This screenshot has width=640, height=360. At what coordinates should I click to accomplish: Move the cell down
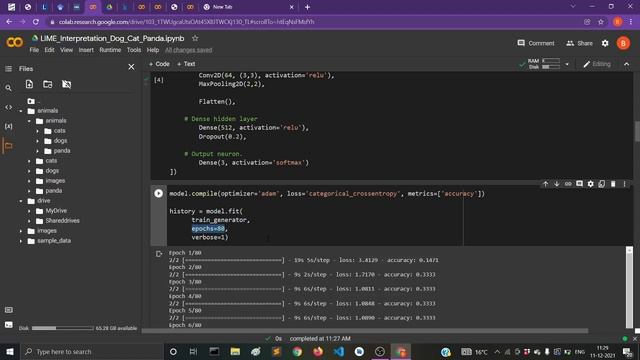[556, 184]
